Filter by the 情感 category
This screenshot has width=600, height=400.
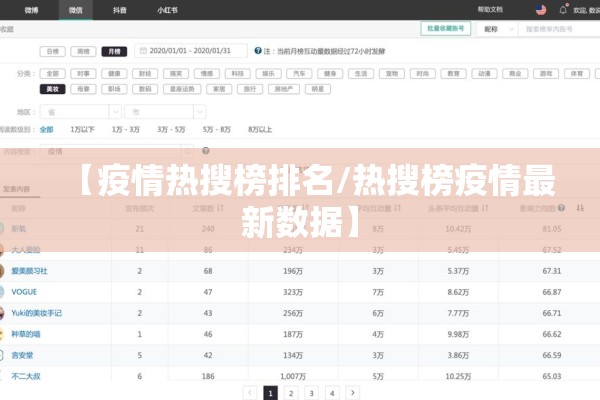click(207, 73)
